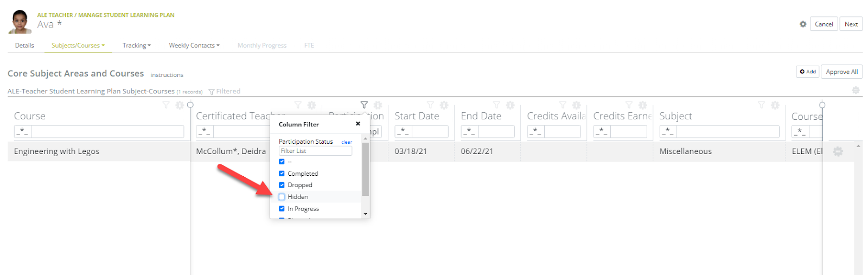This screenshot has width=868, height=275.
Task: Click the Subject filter text field
Action: click(x=728, y=131)
